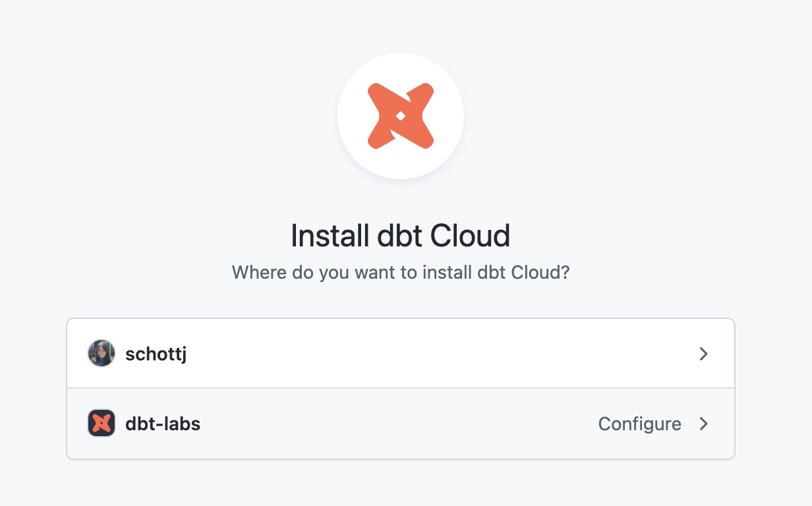Image resolution: width=812 pixels, height=506 pixels.
Task: Select the schottj user photo thumbnail
Action: [x=101, y=353]
